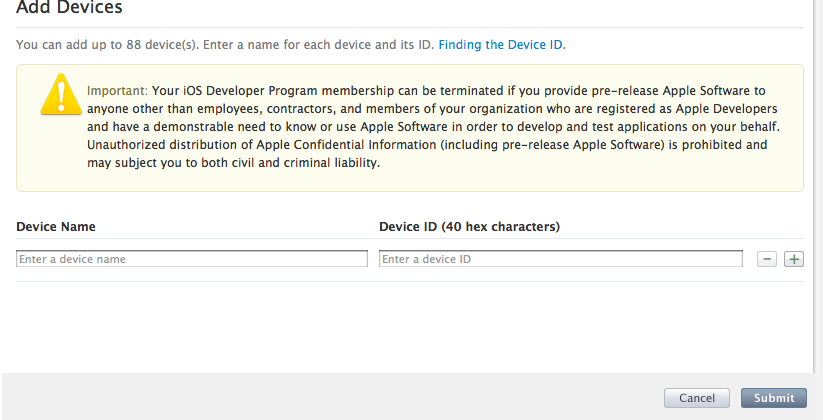
Task: Click the Add Devices page heading
Action: tap(69, 9)
